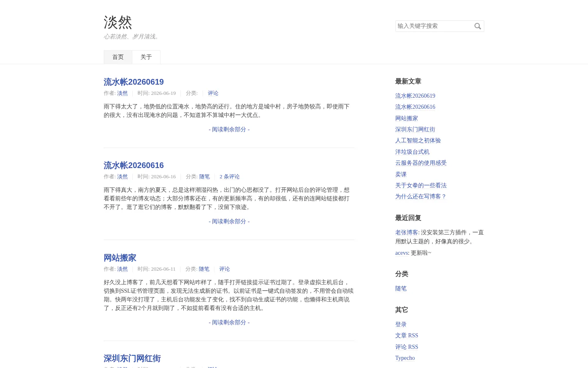Click the subtitle 心若淡然、岁月清浅。

(132, 37)
